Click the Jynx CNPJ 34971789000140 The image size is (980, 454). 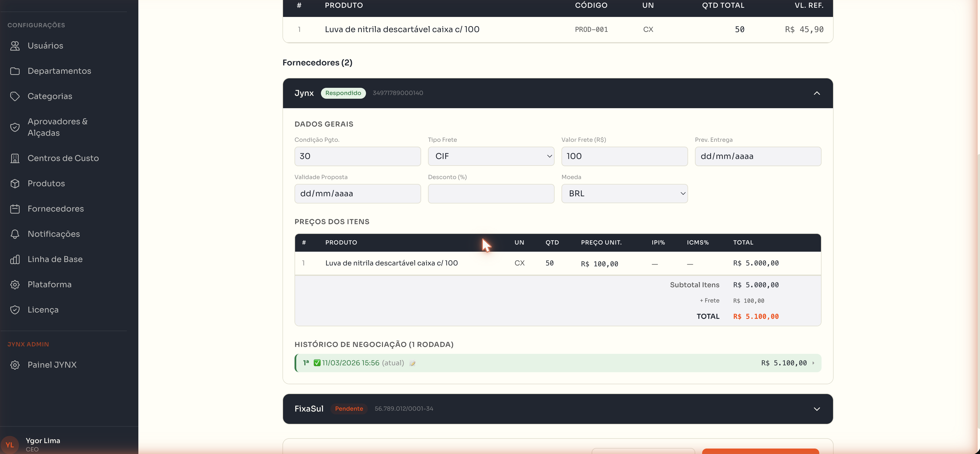(x=398, y=93)
